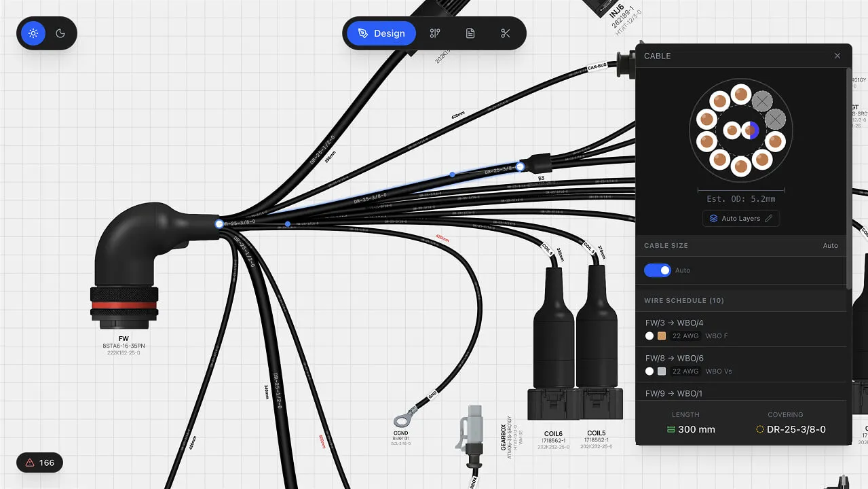
Task: Select the gray GEARBOX connector
Action: pyautogui.click(x=474, y=438)
